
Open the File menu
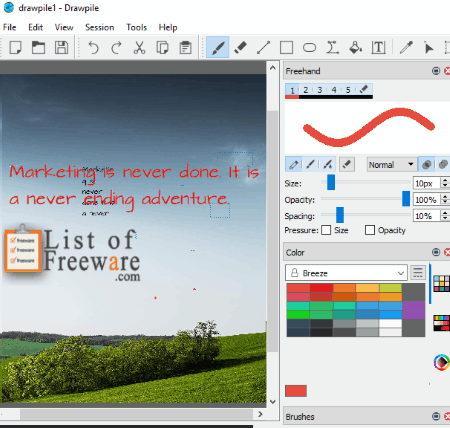pos(9,27)
